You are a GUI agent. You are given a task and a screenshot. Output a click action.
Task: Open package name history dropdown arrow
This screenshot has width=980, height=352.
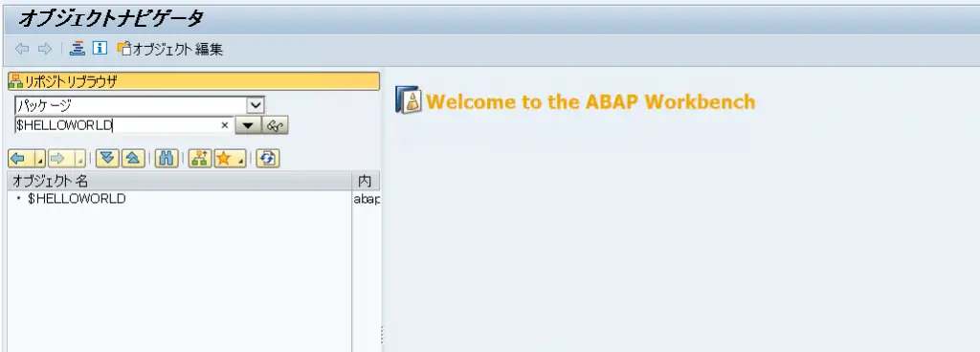[x=248, y=125]
